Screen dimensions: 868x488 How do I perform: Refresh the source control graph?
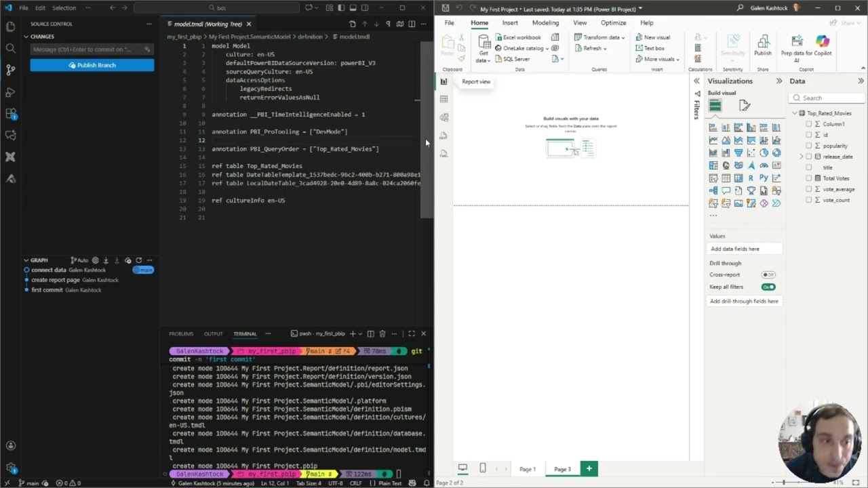(138, 260)
